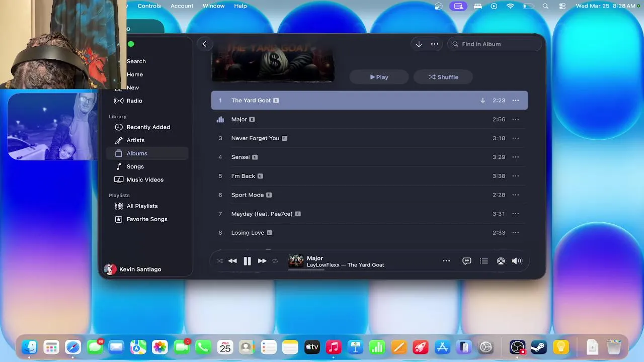Show lyrics with the speech bubble icon
The height and width of the screenshot is (362, 644).
(467, 261)
